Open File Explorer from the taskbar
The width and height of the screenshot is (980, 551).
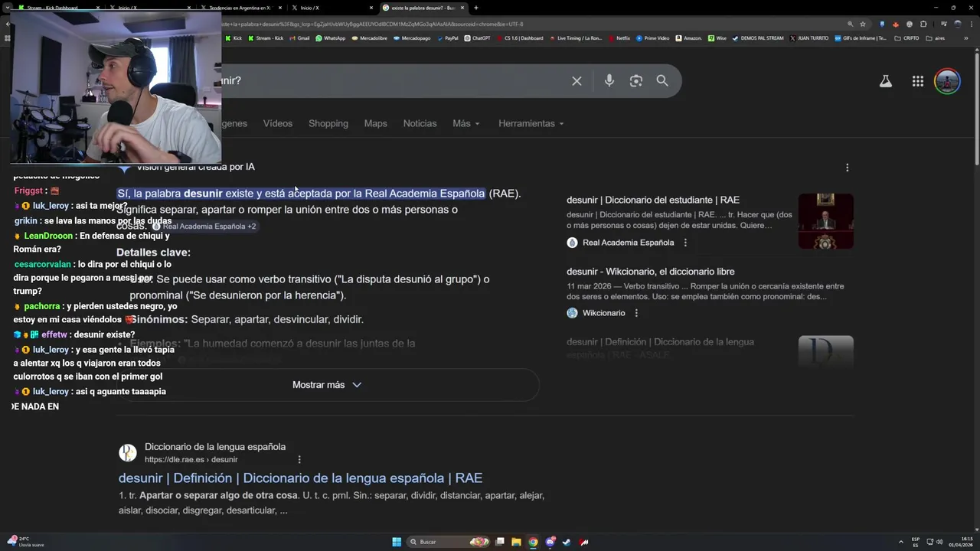coord(516,542)
